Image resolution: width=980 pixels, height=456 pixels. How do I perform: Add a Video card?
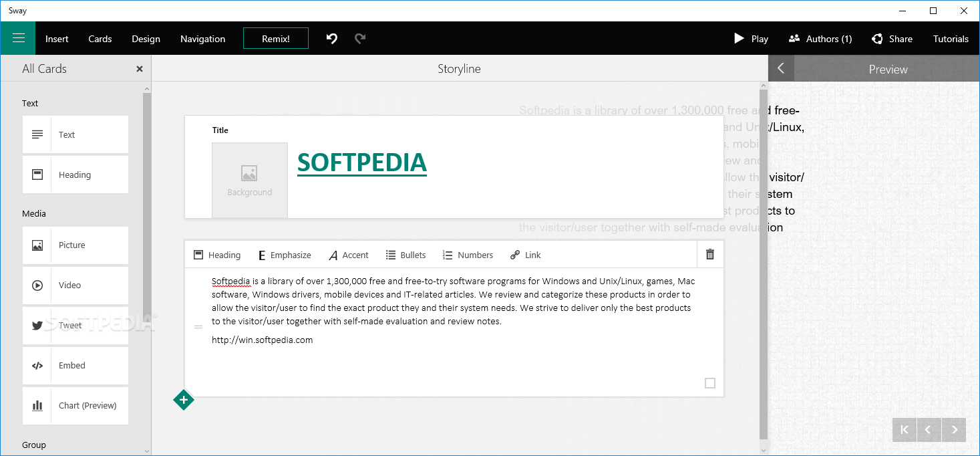[75, 285]
